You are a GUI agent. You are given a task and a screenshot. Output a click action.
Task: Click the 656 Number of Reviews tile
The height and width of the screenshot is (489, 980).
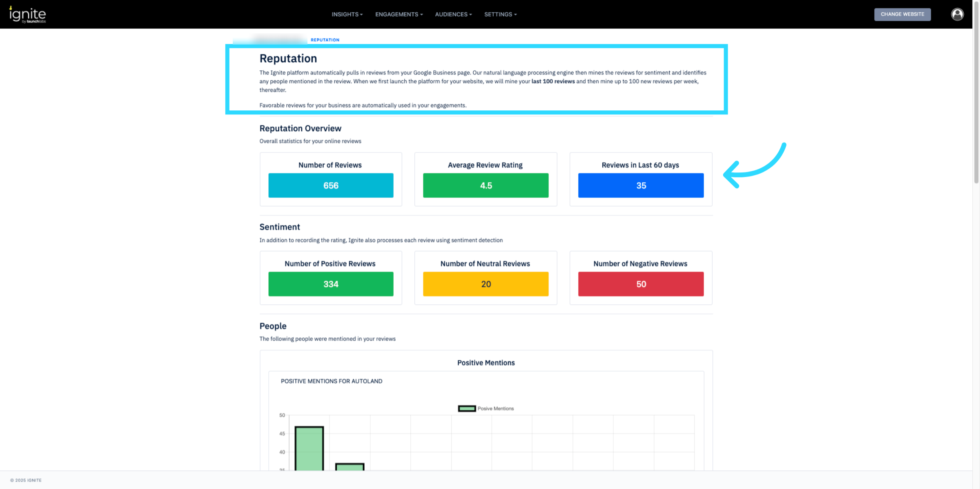(x=331, y=185)
